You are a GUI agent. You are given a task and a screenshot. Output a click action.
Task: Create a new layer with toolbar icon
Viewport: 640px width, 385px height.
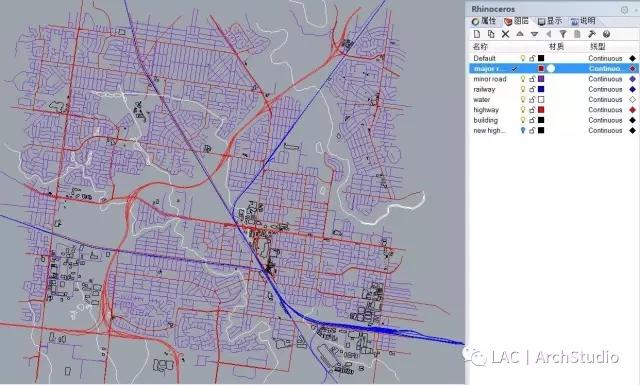coord(476,34)
